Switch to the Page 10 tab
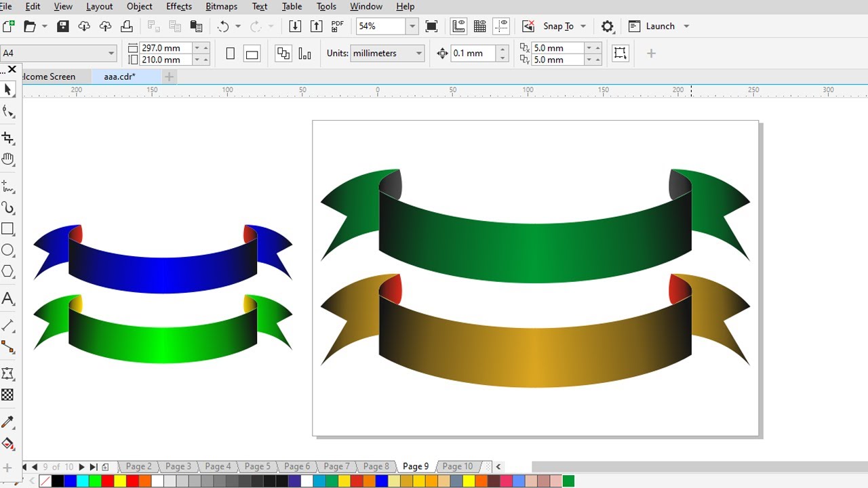 tap(458, 466)
